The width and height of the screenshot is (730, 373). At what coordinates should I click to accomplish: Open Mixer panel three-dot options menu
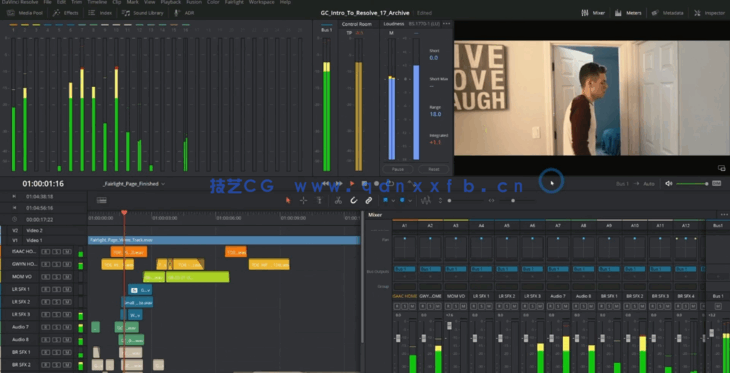click(x=724, y=215)
